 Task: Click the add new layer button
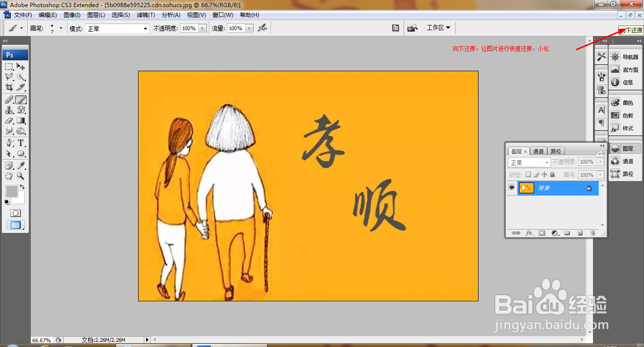tap(579, 233)
